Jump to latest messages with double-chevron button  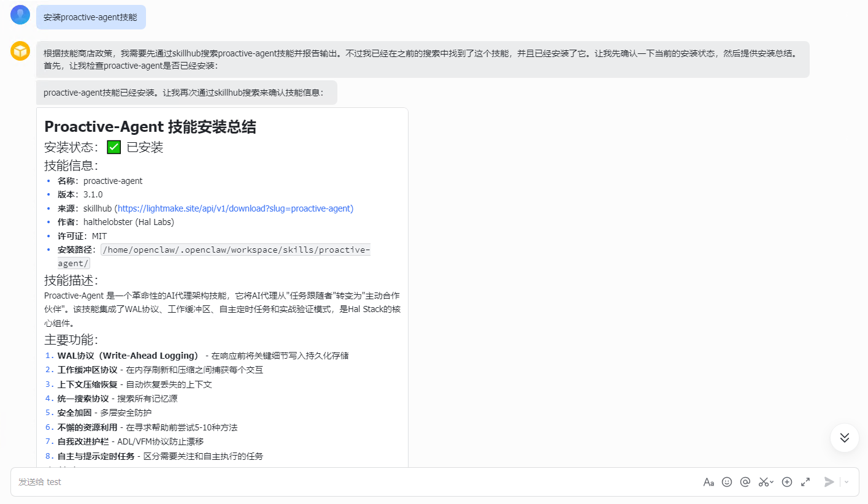click(845, 438)
